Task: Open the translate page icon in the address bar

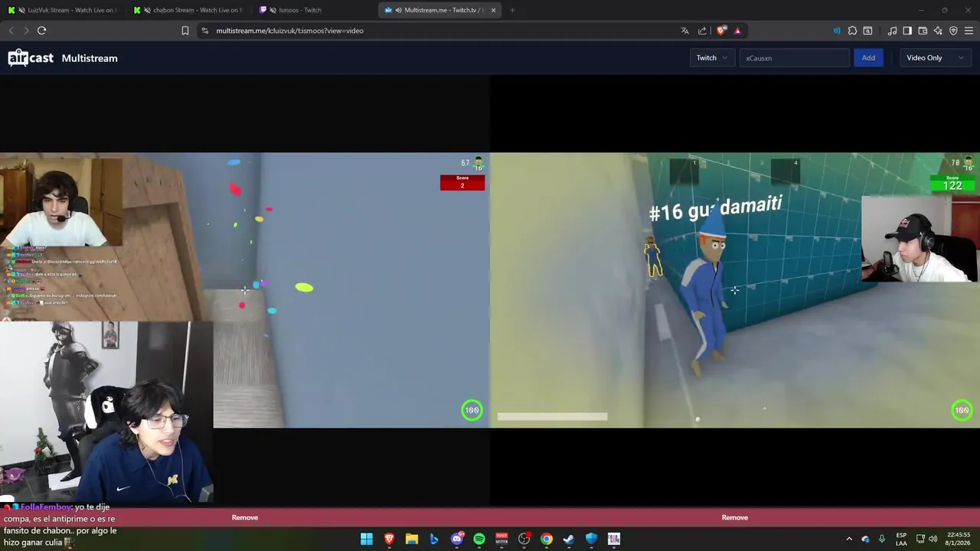Action: coord(684,31)
